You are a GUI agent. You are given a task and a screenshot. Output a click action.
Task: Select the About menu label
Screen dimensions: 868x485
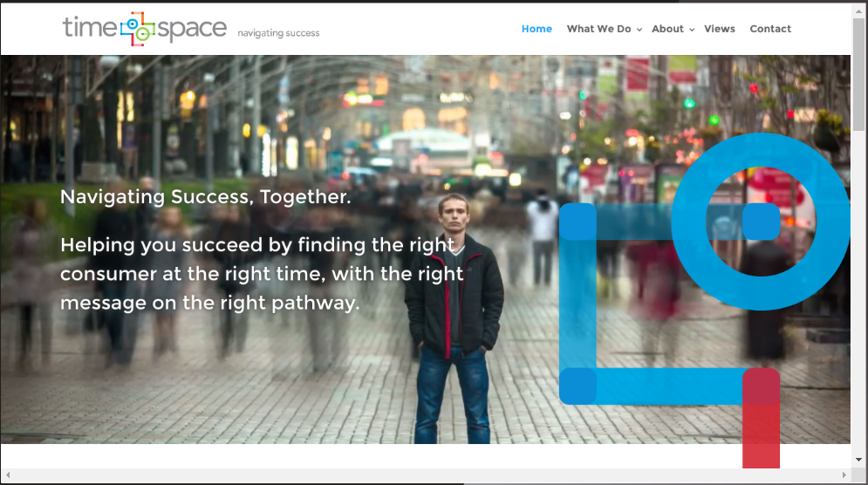667,29
